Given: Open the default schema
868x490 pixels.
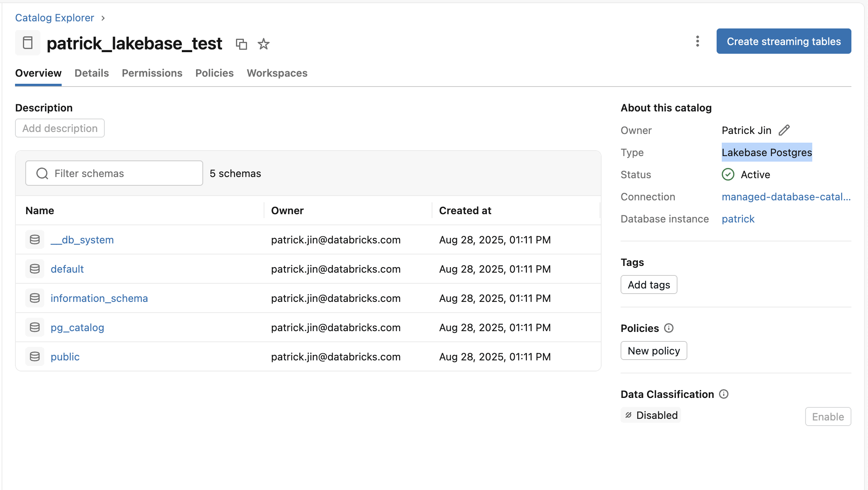Looking at the screenshot, I should tap(67, 269).
